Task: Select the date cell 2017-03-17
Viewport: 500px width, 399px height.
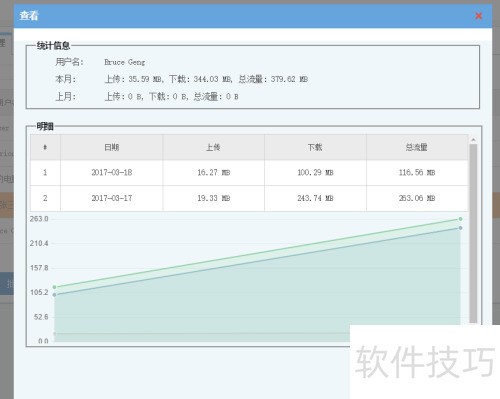Action: point(112,198)
